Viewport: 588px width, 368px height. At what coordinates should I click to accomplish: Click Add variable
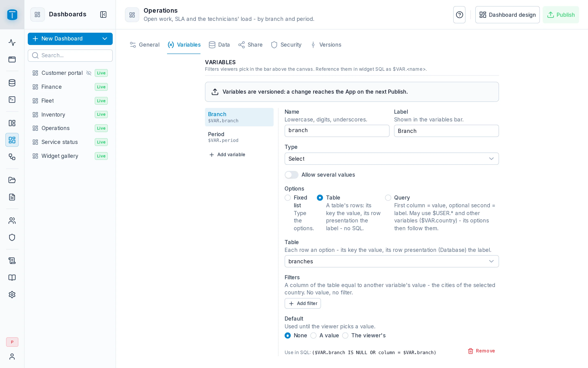[227, 155]
